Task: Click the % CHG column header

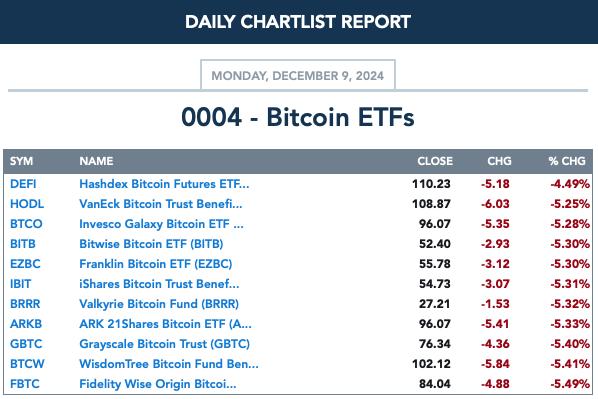Action: coord(567,161)
